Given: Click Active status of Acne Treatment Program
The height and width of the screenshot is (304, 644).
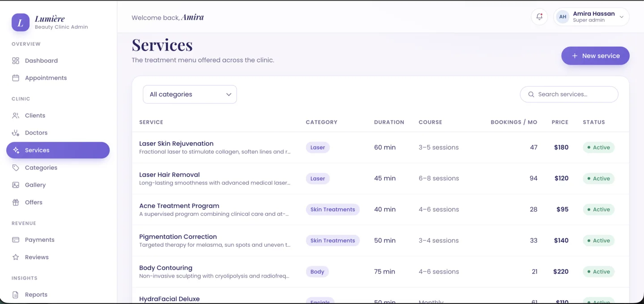Looking at the screenshot, I should pyautogui.click(x=598, y=209).
